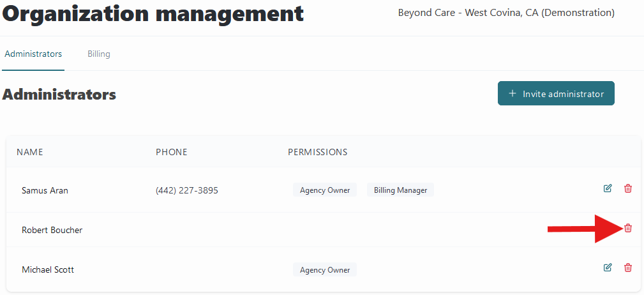644x295 pixels.
Task: Click the NAME column header
Action: [30, 152]
